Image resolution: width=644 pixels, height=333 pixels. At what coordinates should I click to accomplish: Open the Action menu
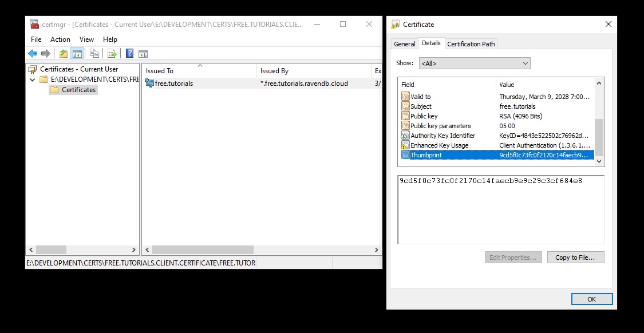coord(60,39)
